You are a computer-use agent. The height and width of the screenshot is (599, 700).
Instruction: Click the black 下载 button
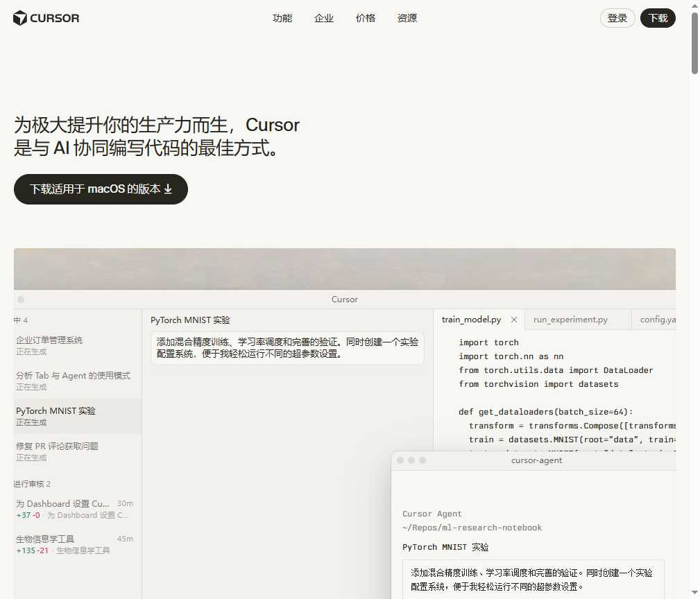coord(658,18)
